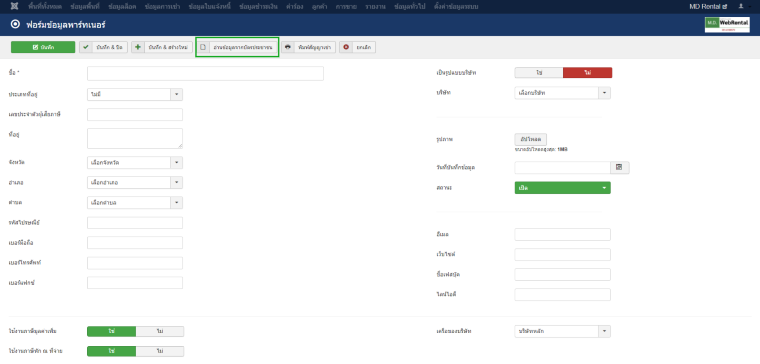Viewport: 760px width, 364px height.
Task: Click Save & New with plus icon
Action: click(x=162, y=47)
